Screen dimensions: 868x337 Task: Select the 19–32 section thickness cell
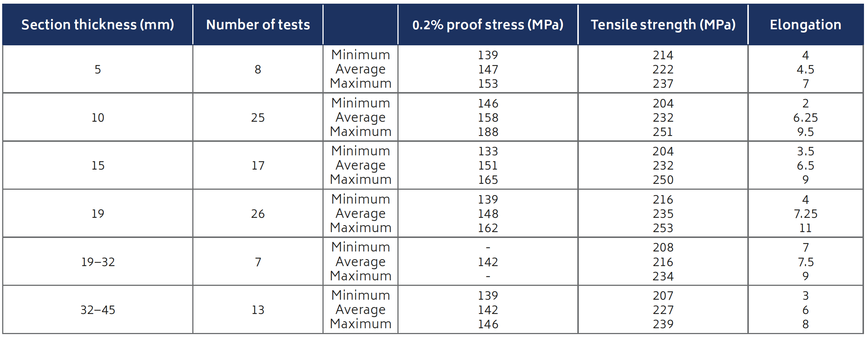(98, 262)
